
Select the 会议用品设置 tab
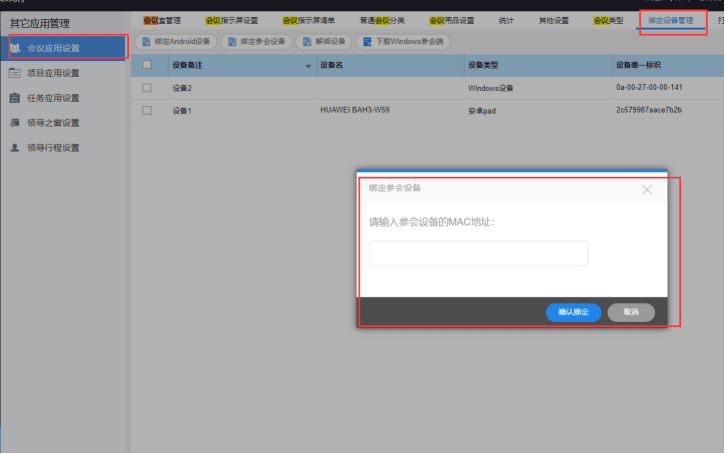coord(452,20)
